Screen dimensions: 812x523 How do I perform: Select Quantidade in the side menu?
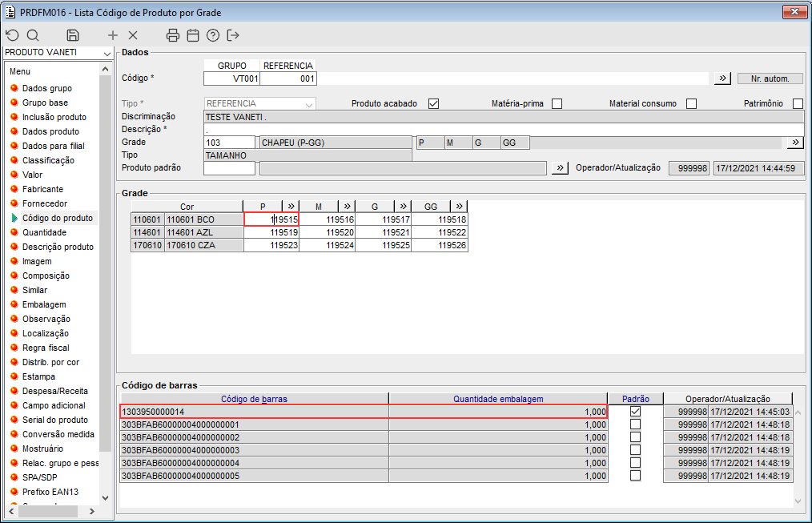[44, 232]
